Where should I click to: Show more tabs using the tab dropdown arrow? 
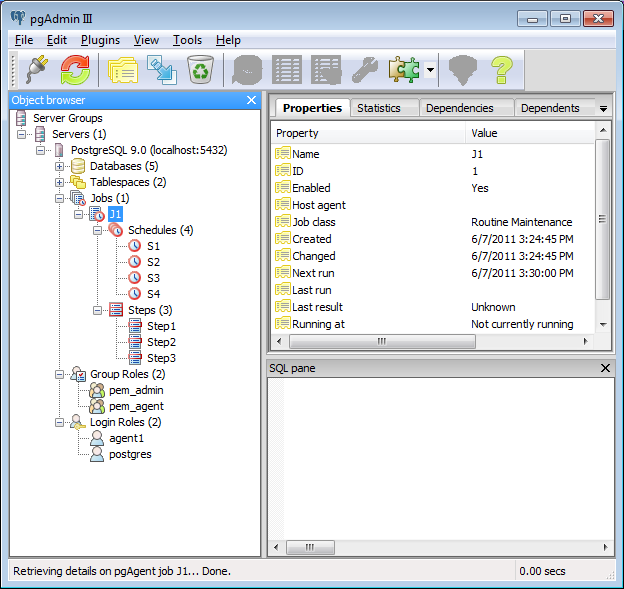tap(603, 108)
